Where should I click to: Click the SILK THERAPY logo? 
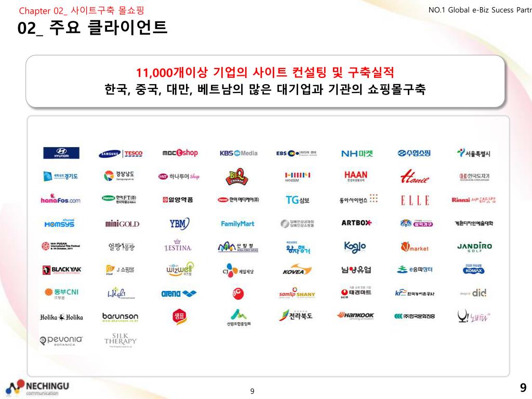121,340
